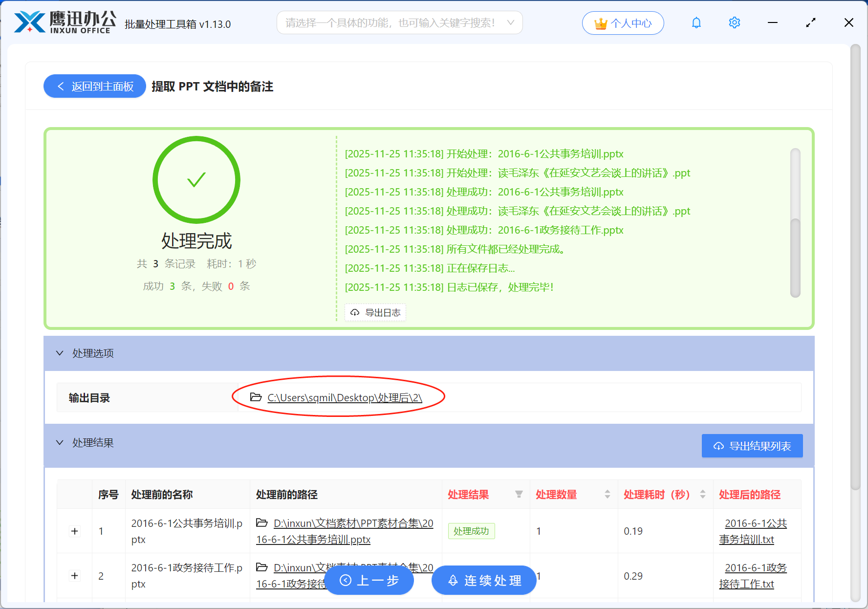Image resolution: width=868 pixels, height=609 pixels.
Task: Open application settings gear
Action: tap(734, 22)
